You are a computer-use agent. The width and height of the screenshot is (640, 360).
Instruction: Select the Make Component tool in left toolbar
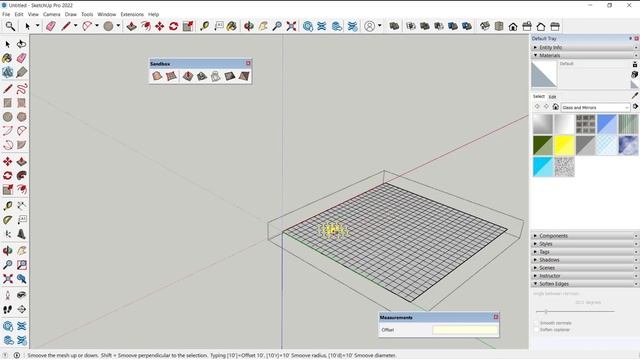8,72
